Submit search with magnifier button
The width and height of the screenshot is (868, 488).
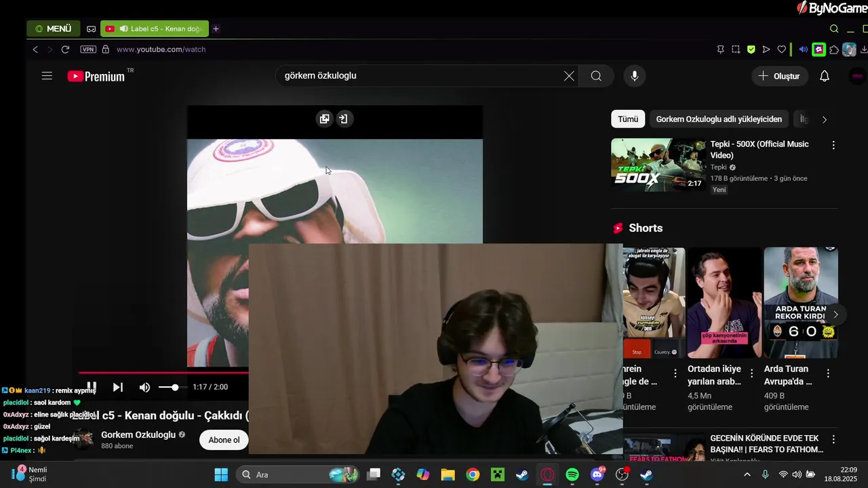point(596,76)
